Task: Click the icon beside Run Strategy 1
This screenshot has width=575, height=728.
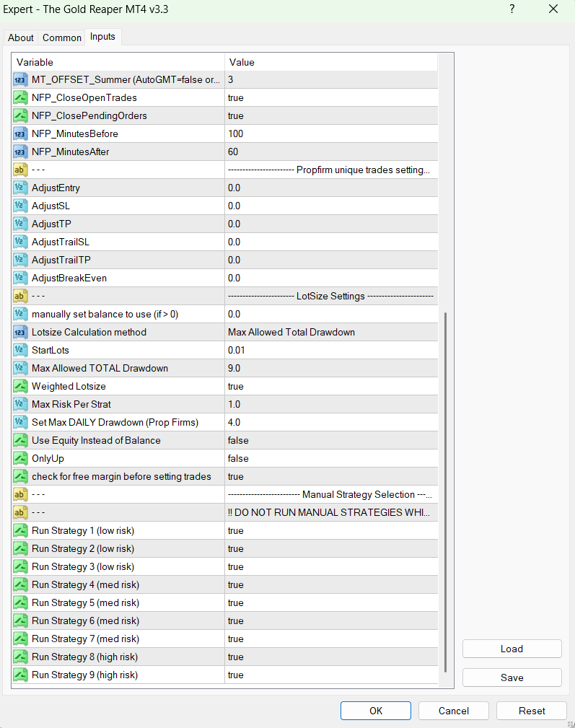Action: pos(20,530)
